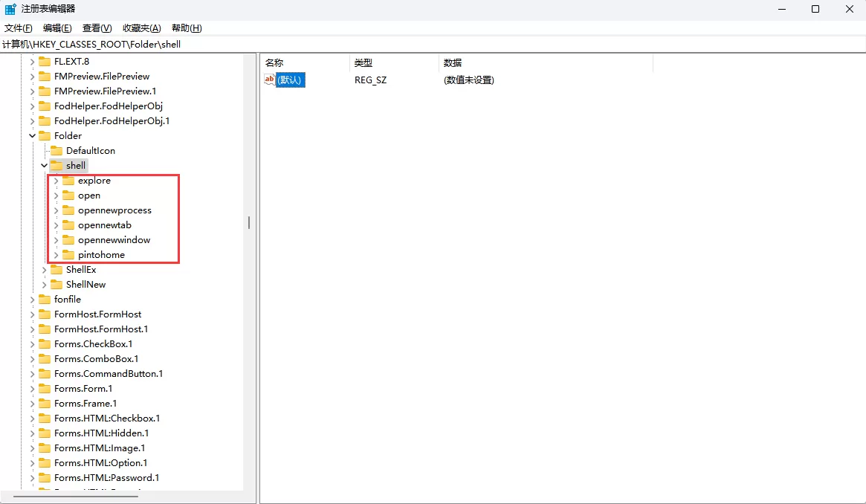Select the pintohome folder icon

tap(68, 254)
